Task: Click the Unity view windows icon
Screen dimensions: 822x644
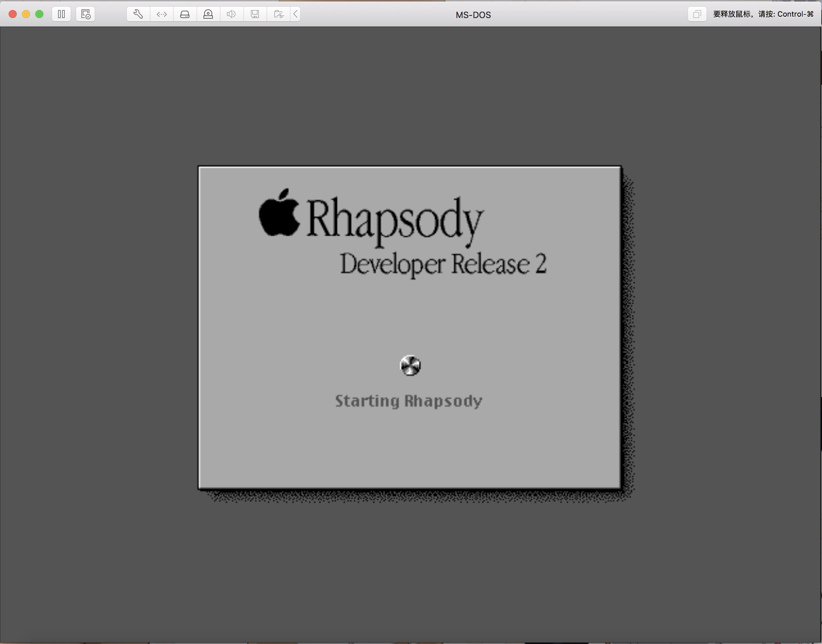Action: [697, 14]
